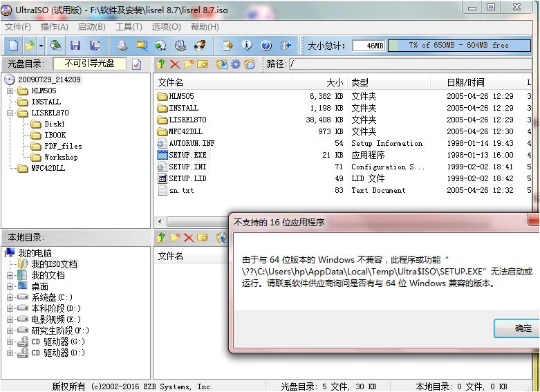Click the Rename icon in ISO toolbar
The height and width of the screenshot is (392, 540).
coord(203,64)
